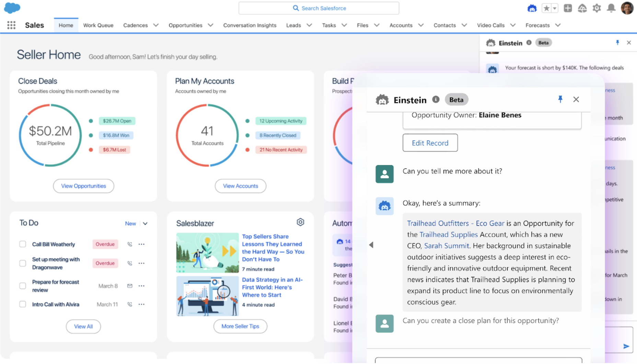Open the Trailhead guidance icon in header
637x364 pixels.
click(x=582, y=8)
